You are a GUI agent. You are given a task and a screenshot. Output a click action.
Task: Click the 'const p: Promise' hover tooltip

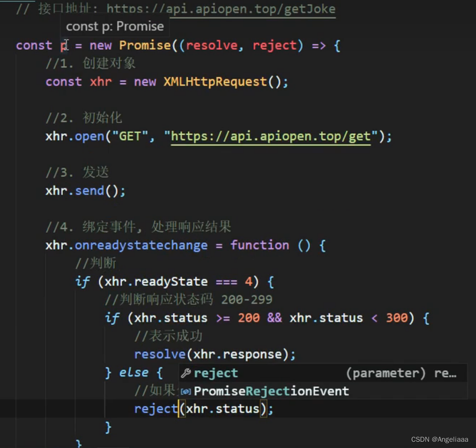(115, 26)
